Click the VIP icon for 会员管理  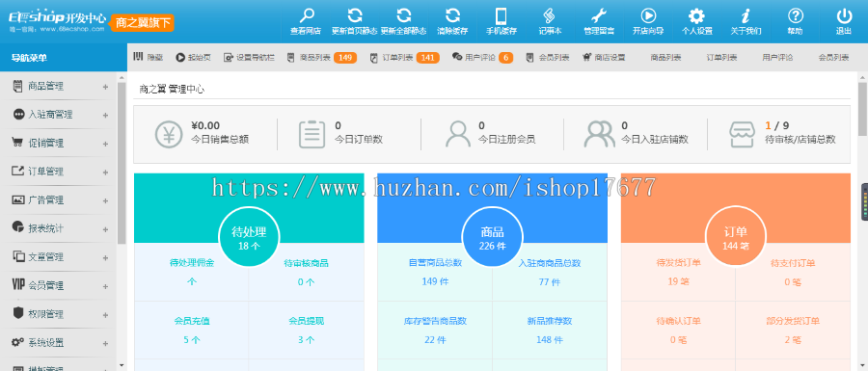point(18,284)
